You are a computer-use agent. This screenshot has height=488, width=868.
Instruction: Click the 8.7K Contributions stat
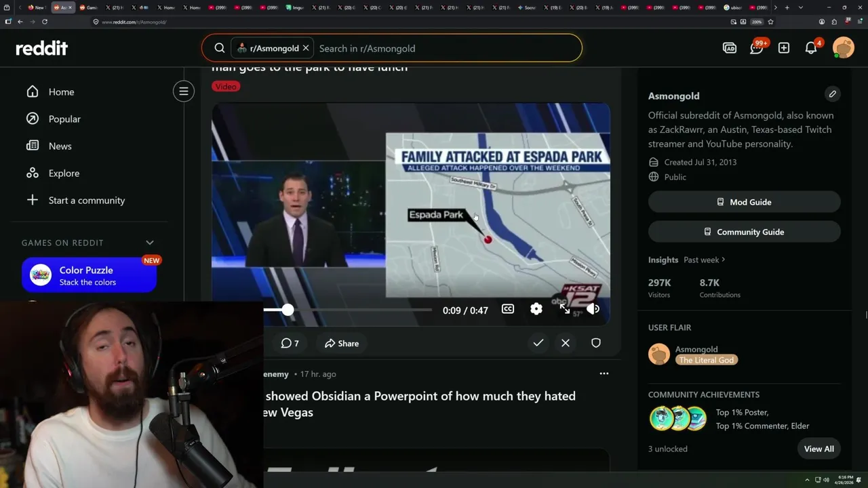point(720,288)
